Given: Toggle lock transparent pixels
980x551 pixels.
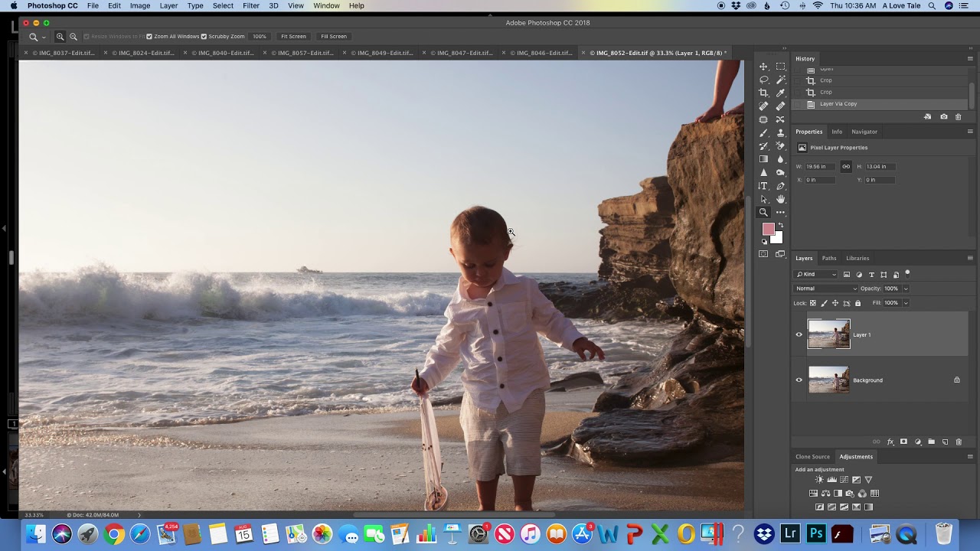Looking at the screenshot, I should point(812,303).
